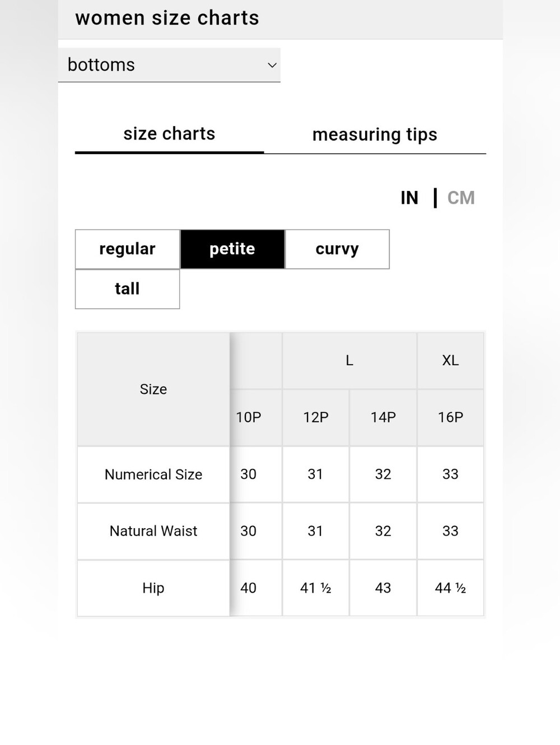Choose the petite fit button
Image resolution: width=560 pixels, height=745 pixels.
[232, 249]
